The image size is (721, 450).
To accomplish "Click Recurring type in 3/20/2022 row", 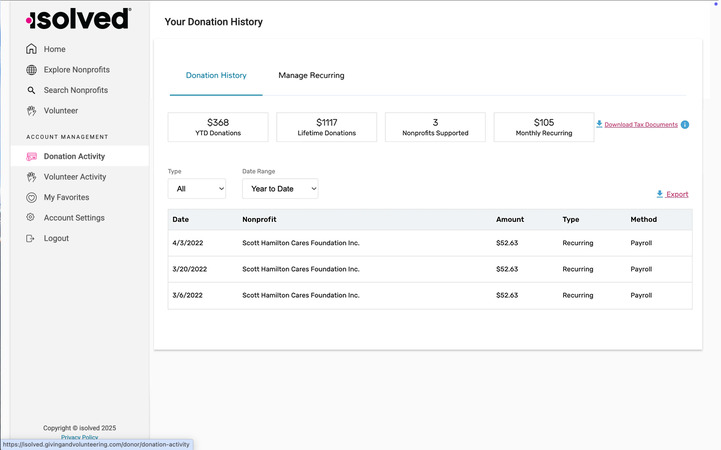I will (578, 269).
